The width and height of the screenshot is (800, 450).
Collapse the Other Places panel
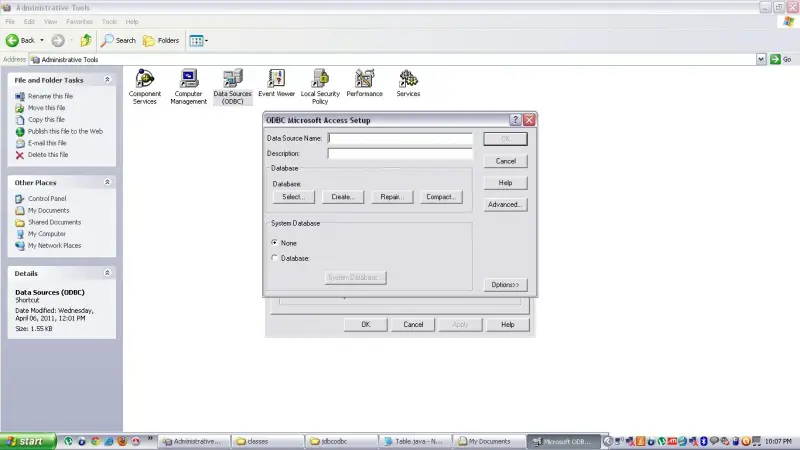pos(107,182)
